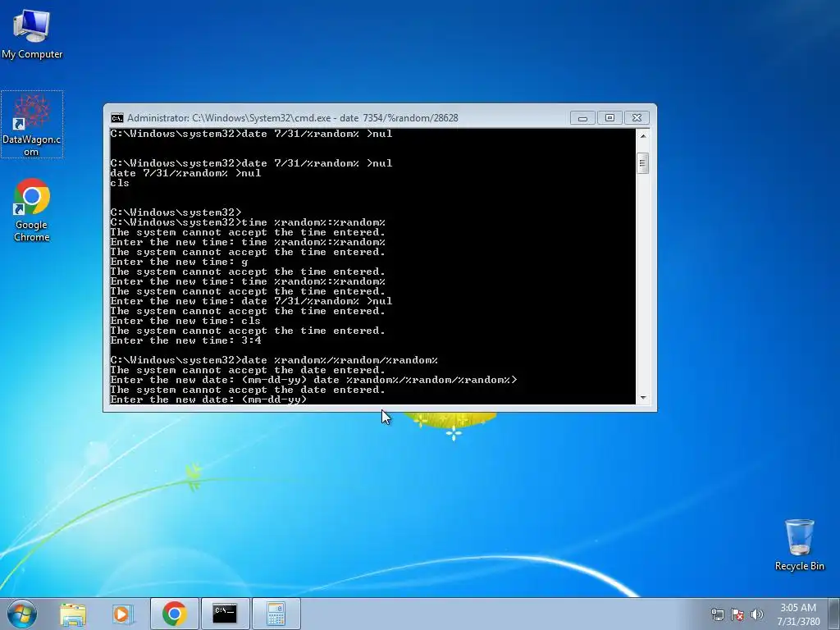Select the DataWagon.com desktop shortcut

[x=32, y=125]
